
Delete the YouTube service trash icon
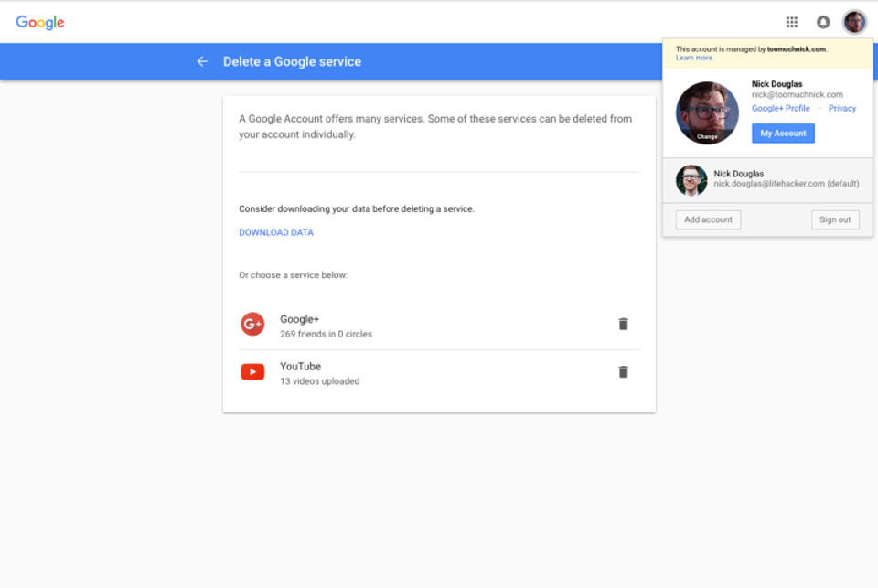coord(623,372)
